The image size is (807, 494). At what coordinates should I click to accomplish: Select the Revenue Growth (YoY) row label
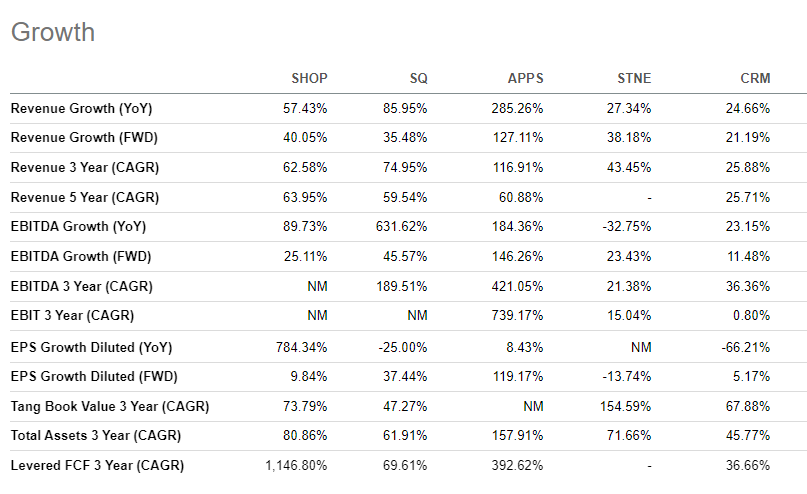point(81,109)
